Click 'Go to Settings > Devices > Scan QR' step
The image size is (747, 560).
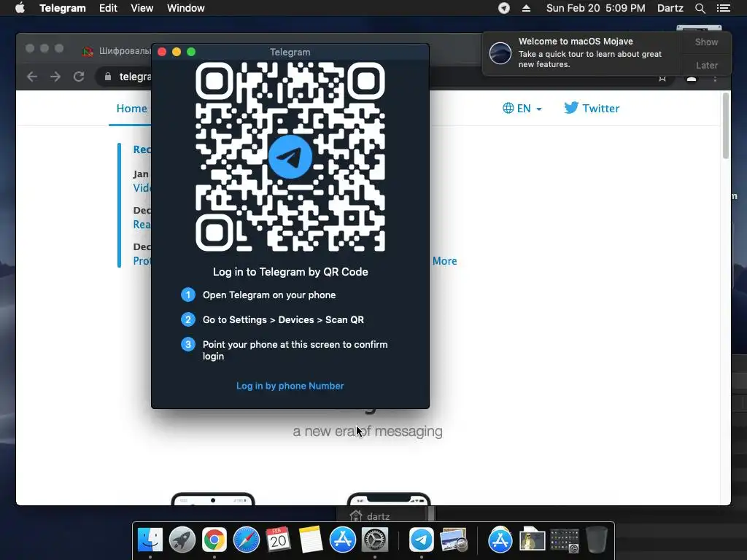283,319
